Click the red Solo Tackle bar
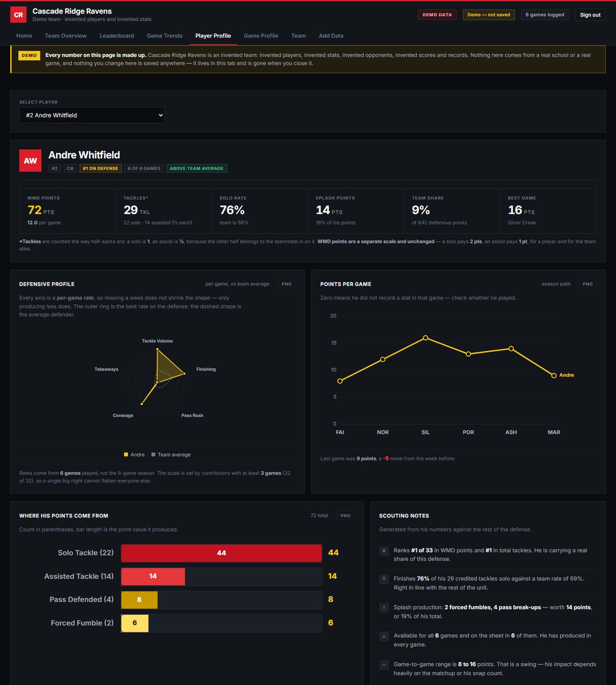Image resolution: width=616 pixels, height=685 pixels. (x=222, y=553)
